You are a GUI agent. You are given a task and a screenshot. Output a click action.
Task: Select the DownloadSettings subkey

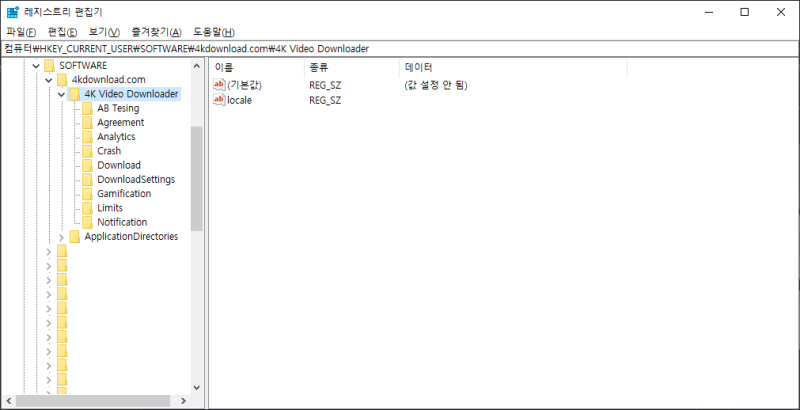[136, 180]
